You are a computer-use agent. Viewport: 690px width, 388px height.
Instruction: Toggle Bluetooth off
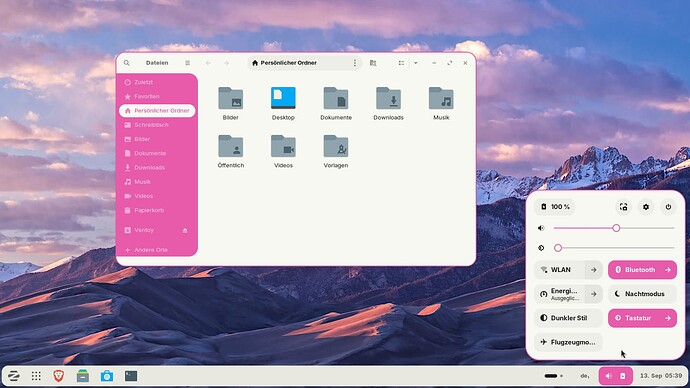pyautogui.click(x=634, y=270)
